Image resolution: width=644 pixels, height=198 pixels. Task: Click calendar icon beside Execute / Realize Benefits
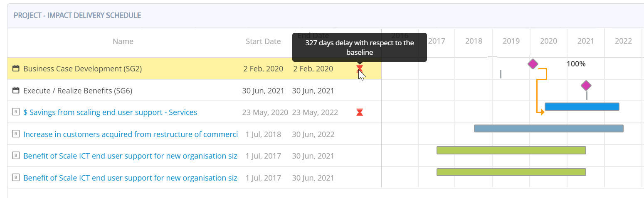(x=16, y=90)
